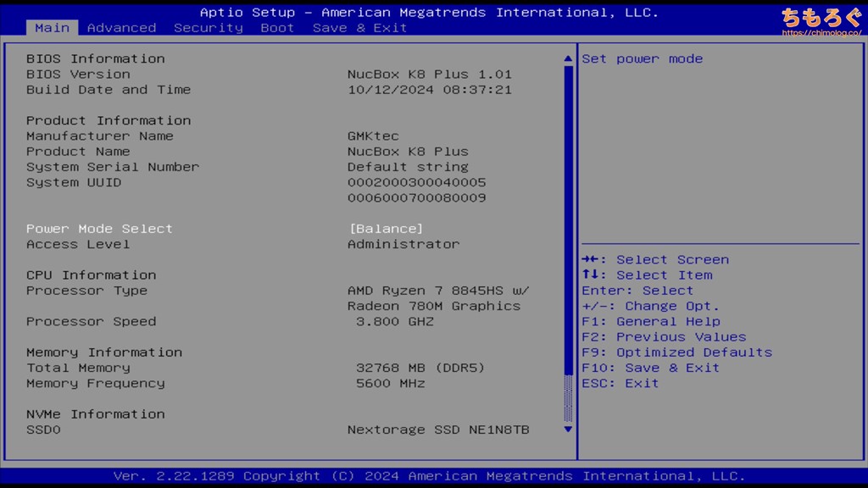
Task: Click the 3.800 GHZ value
Action: click(x=395, y=321)
